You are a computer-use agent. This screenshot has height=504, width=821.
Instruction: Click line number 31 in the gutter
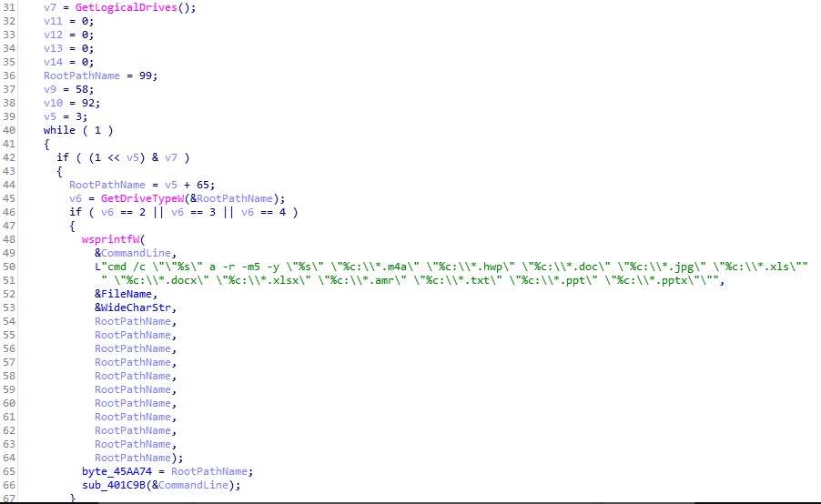tap(9, 8)
